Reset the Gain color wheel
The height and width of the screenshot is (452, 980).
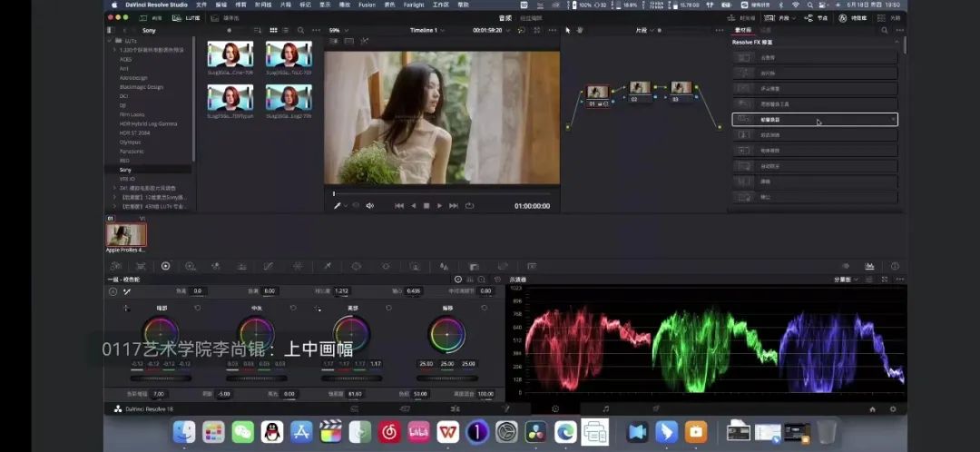389,308
